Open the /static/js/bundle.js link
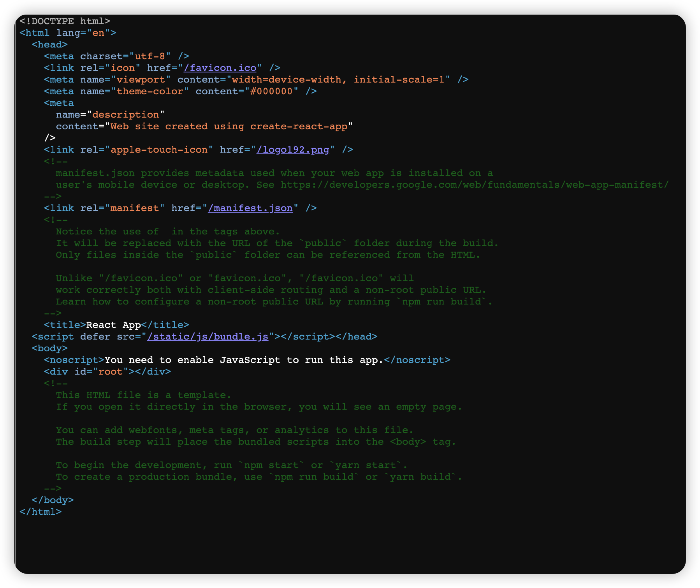Screen dimensions: 700x588 point(208,336)
